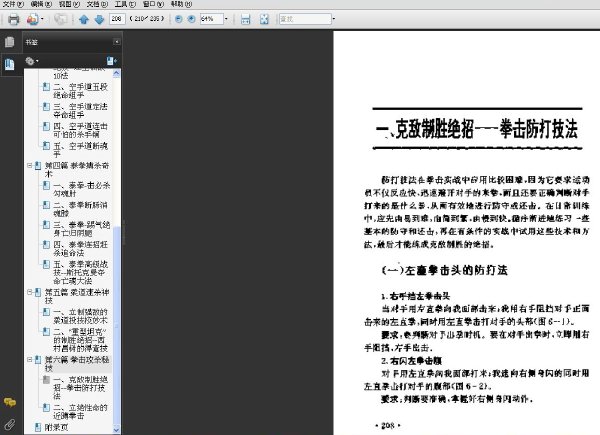This screenshot has width=600, height=435.
Task: Click the zoom in plus button
Action: pyautogui.click(x=191, y=19)
